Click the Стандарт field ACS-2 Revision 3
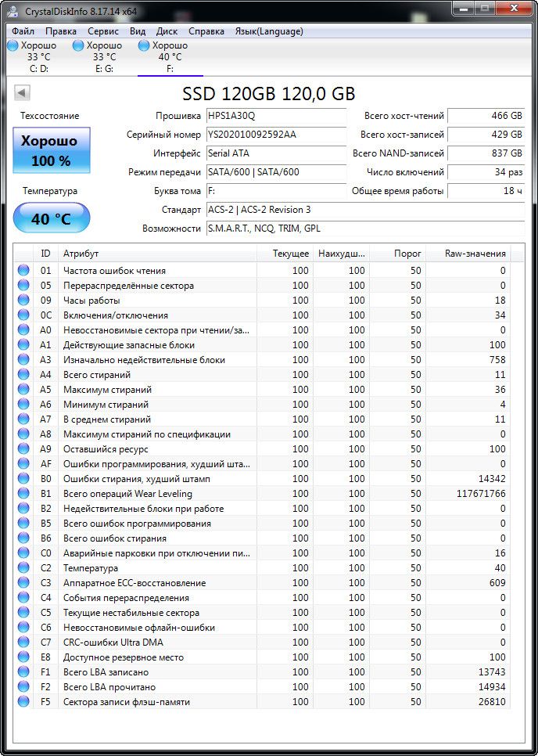Viewport: 538px width, 756px height. 365,210
